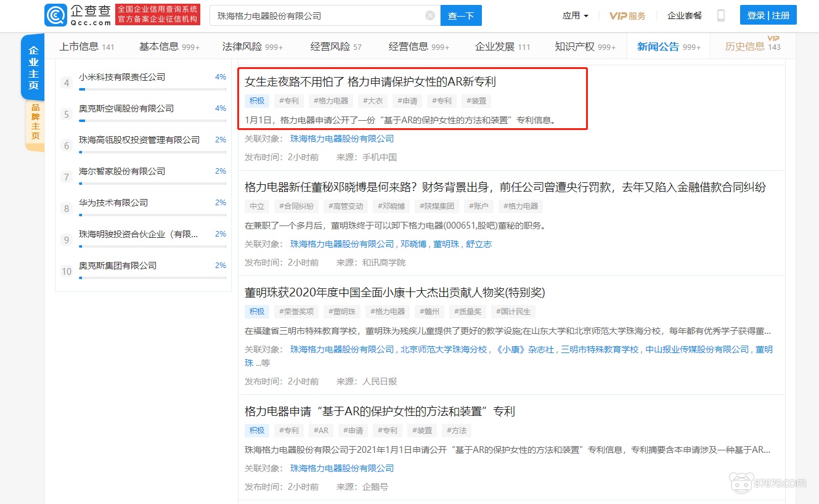Switch to 历史信息 VIP tab
This screenshot has height=504, width=819.
pos(752,46)
